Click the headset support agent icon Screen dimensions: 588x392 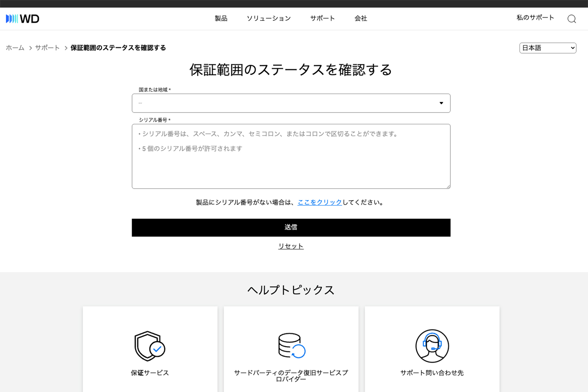pos(432,346)
